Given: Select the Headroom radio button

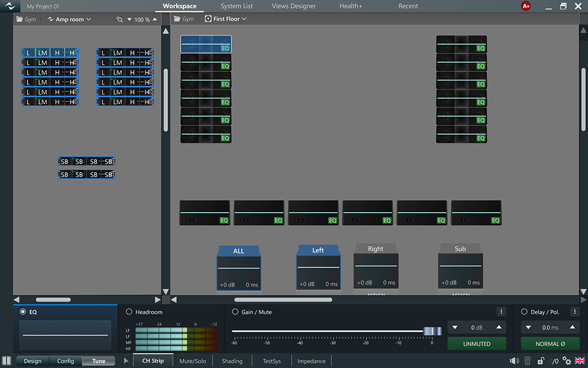Looking at the screenshot, I should pyautogui.click(x=129, y=312).
